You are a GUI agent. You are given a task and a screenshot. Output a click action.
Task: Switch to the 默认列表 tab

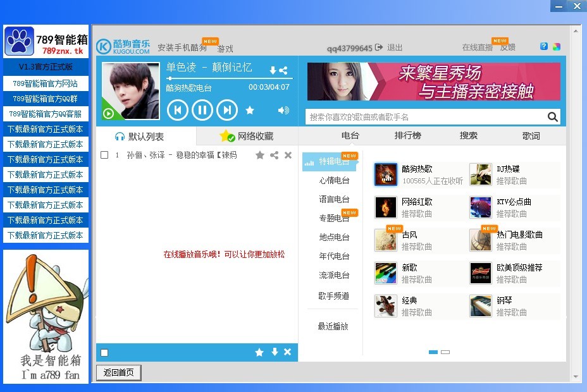click(146, 136)
